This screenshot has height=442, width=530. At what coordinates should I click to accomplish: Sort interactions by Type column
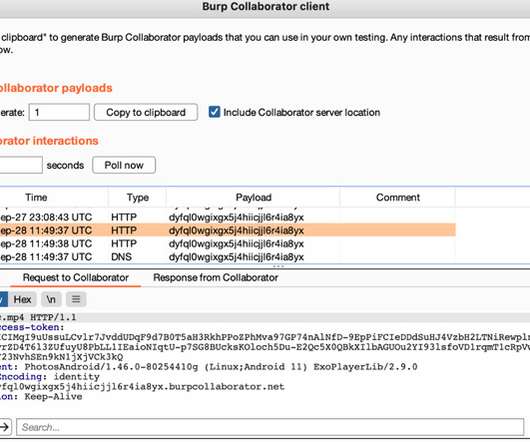point(137,197)
